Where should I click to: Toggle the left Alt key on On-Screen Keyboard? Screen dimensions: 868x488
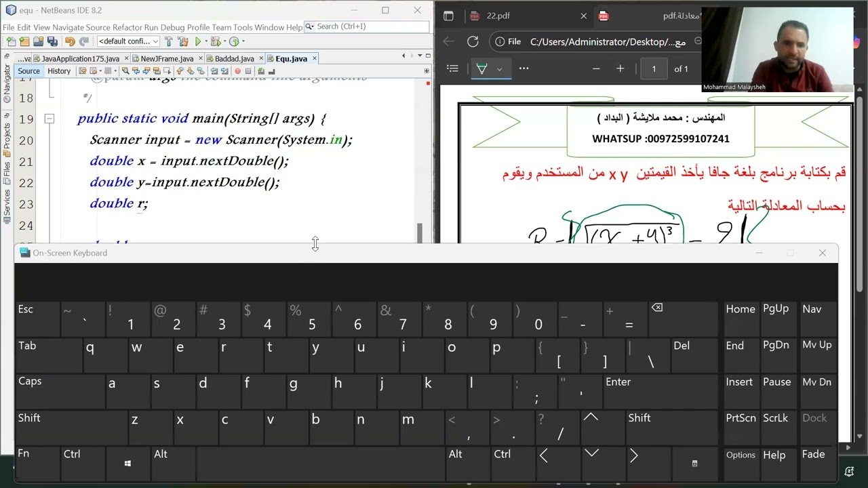click(x=173, y=463)
